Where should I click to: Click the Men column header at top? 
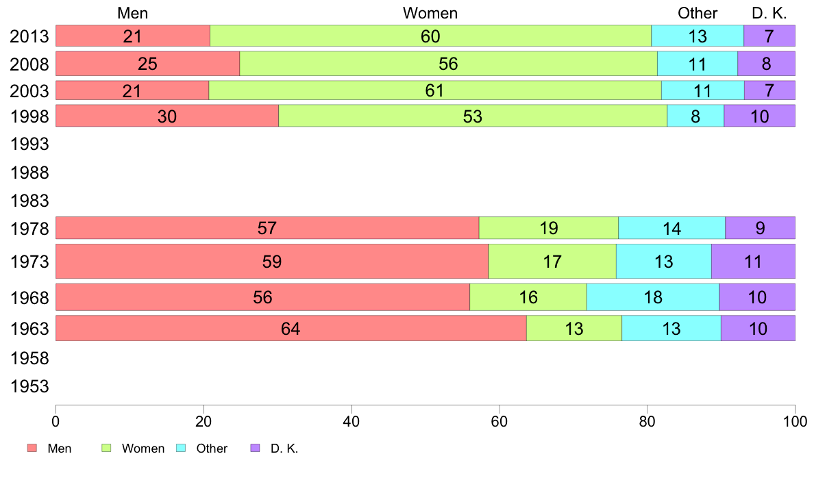[x=132, y=13]
